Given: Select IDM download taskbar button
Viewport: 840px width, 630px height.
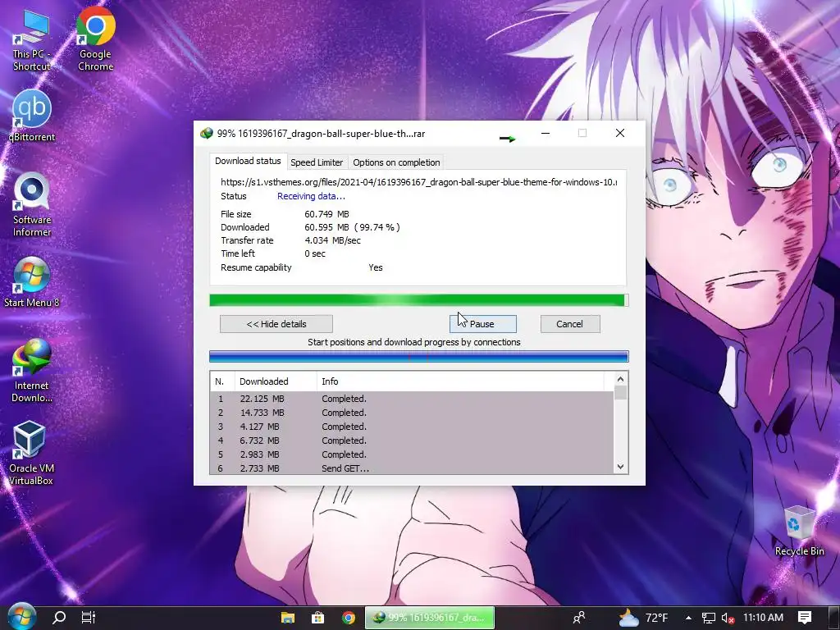Looking at the screenshot, I should [x=430, y=618].
